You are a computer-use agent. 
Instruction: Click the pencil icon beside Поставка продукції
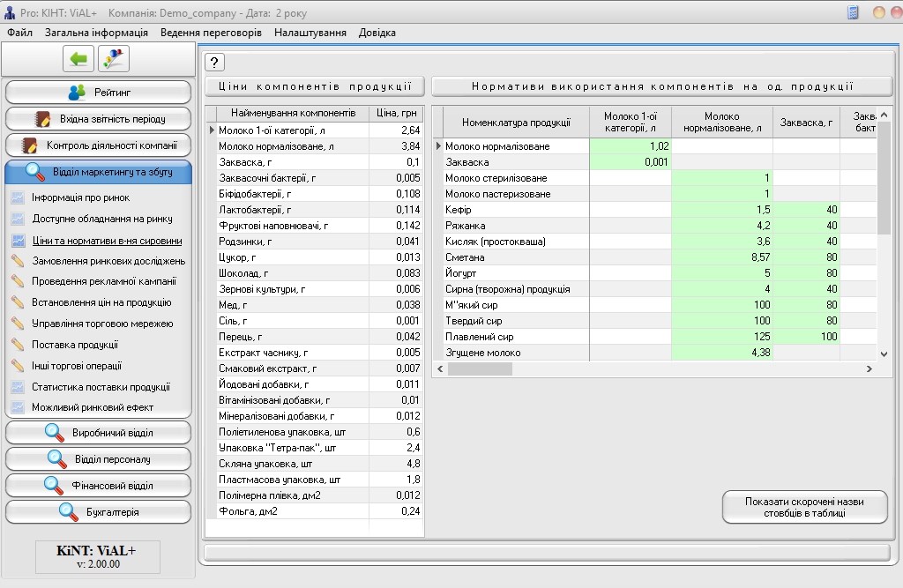pyautogui.click(x=18, y=345)
